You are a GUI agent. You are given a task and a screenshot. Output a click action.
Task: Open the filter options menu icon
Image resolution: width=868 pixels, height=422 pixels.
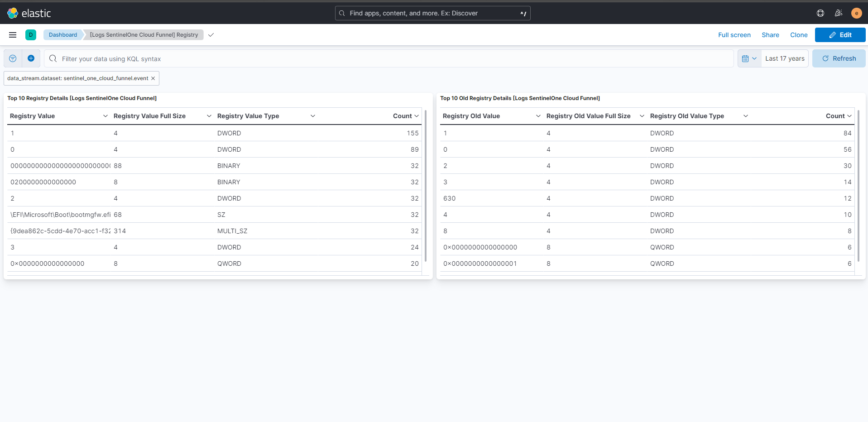click(x=13, y=58)
